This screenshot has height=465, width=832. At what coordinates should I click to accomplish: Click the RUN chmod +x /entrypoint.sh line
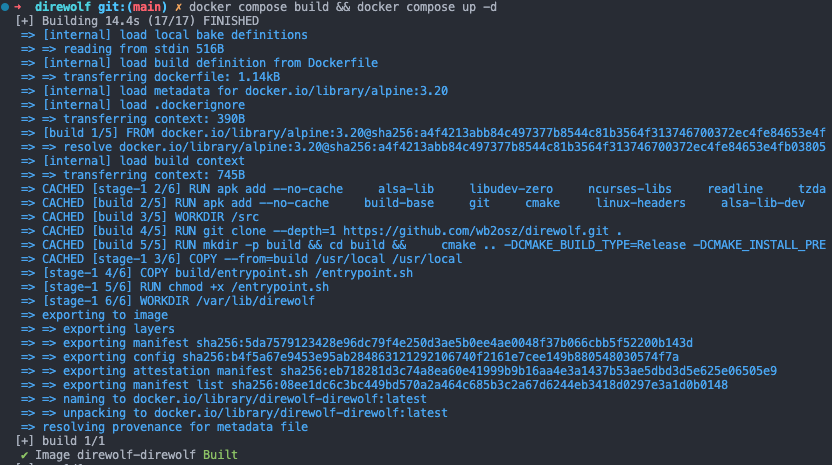point(186,287)
